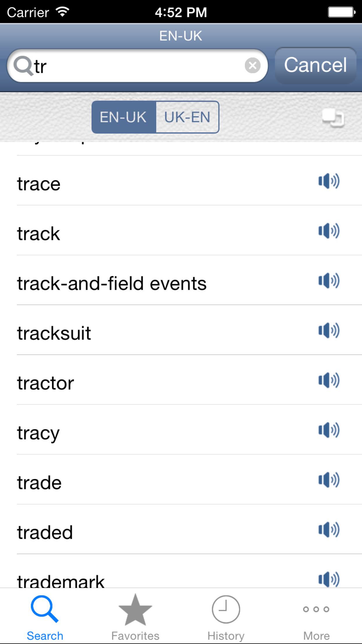The image size is (362, 644).
Task: Play pronunciation audio for trademark
Action: [329, 579]
